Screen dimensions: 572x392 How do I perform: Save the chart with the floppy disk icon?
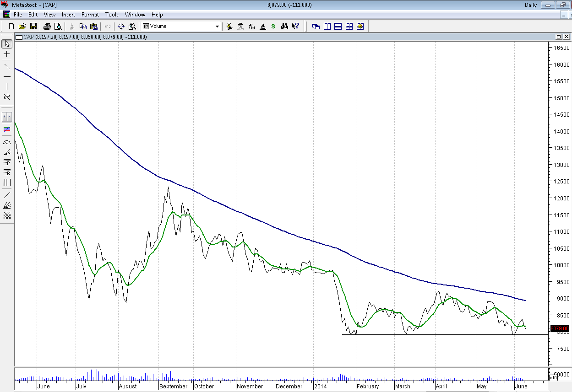point(33,27)
